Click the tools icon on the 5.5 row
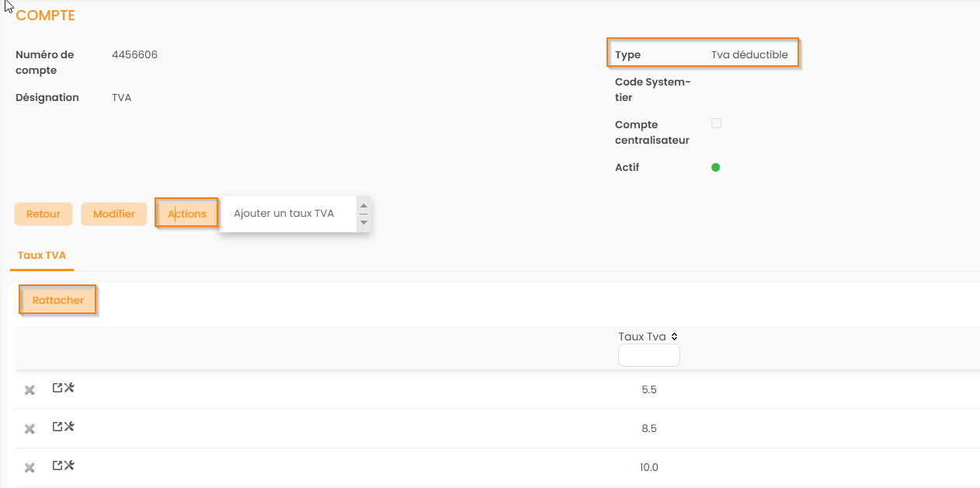The image size is (980, 488). tap(69, 388)
